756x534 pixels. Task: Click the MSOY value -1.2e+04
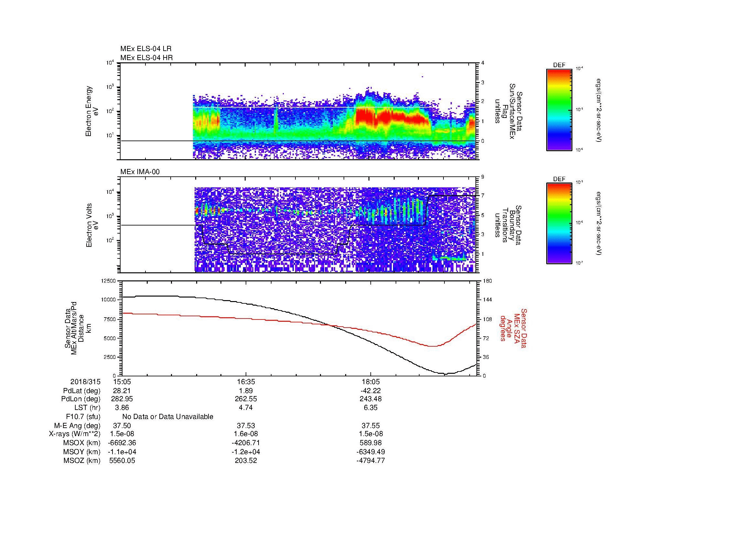(x=246, y=452)
